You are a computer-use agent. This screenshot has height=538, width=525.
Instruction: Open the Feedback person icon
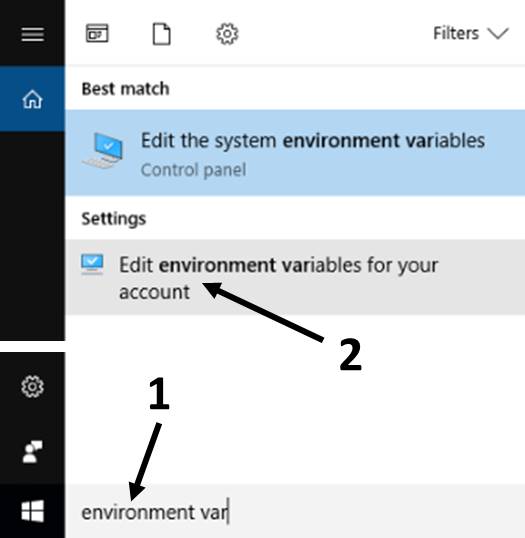(x=32, y=452)
